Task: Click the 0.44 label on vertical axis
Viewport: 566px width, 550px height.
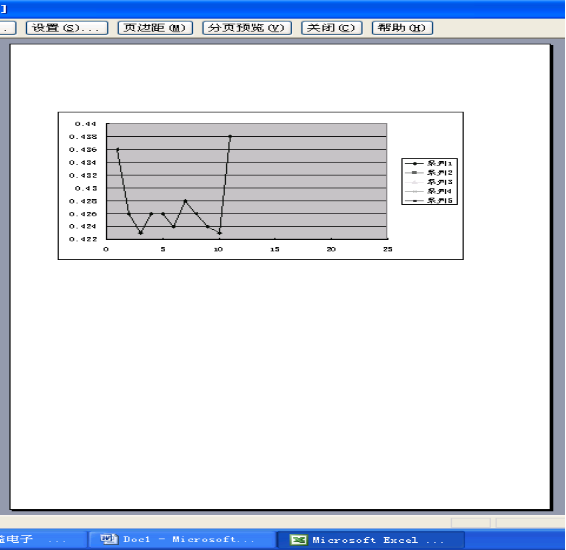Action: click(86, 124)
